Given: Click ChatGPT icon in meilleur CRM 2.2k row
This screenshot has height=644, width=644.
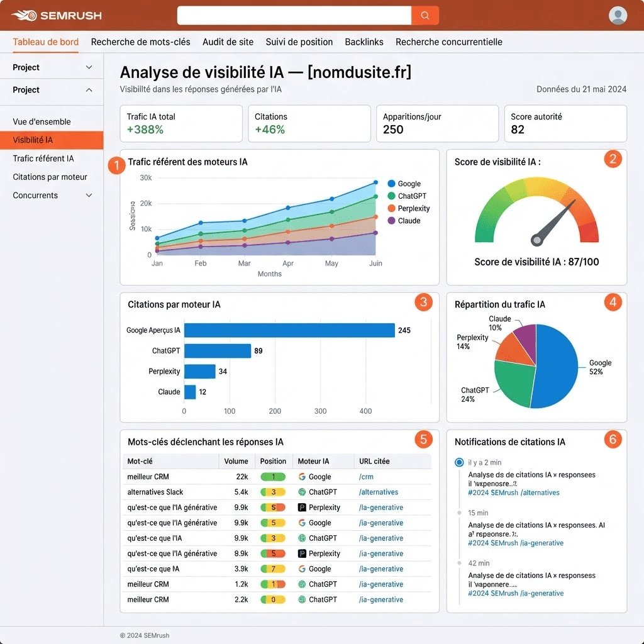Looking at the screenshot, I should (302, 599).
